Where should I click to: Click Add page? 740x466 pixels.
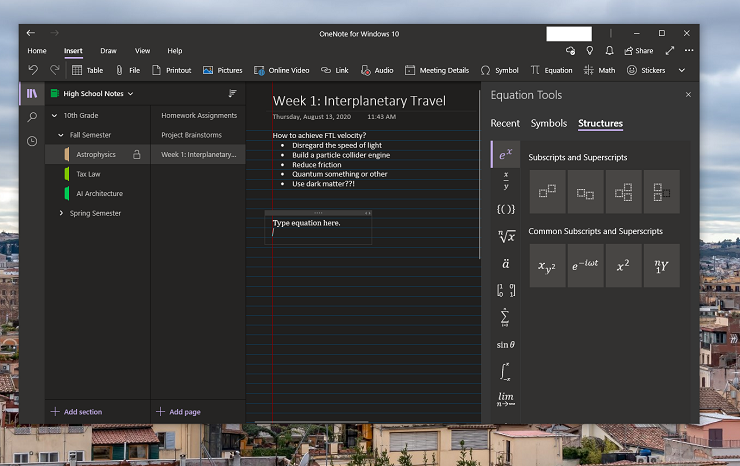coord(178,412)
